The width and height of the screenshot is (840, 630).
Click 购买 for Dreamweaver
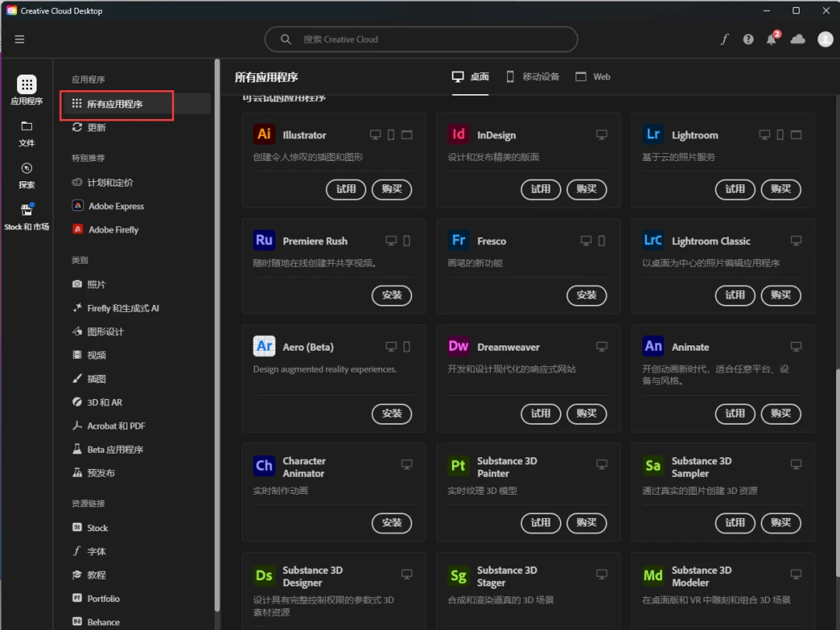coord(586,414)
